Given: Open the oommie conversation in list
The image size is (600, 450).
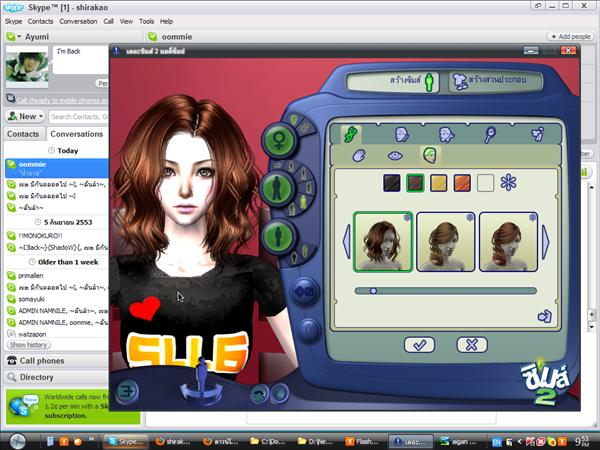Looking at the screenshot, I should click(x=57, y=168).
